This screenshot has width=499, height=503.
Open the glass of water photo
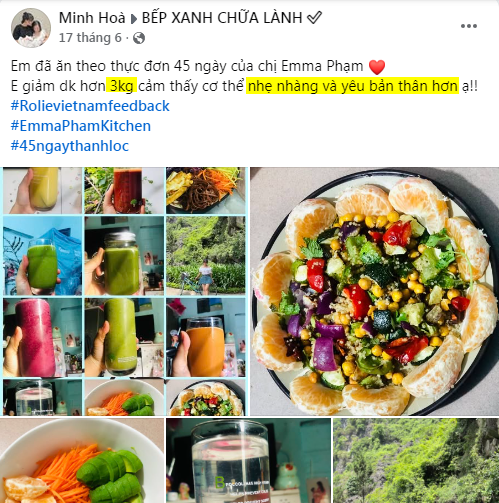(249, 460)
